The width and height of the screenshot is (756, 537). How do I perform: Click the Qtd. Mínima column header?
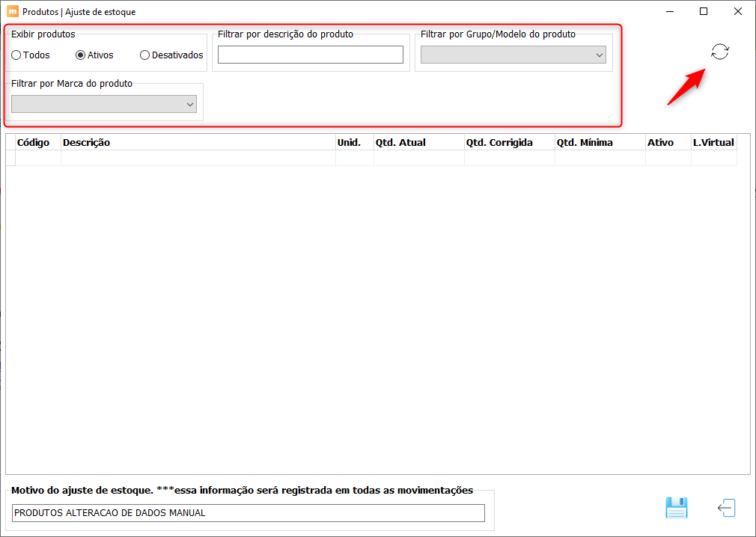pyautogui.click(x=600, y=143)
